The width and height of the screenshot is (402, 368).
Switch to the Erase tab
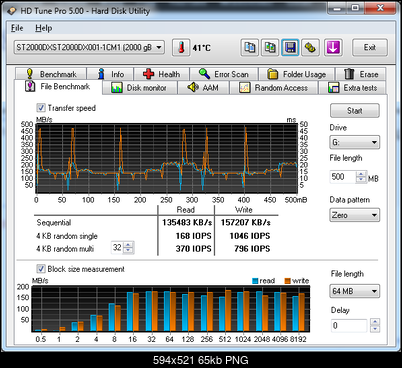tap(361, 74)
